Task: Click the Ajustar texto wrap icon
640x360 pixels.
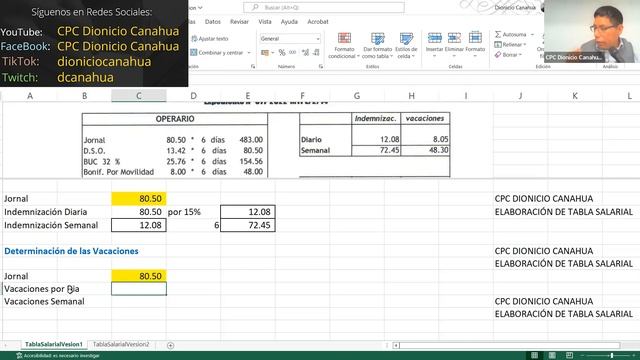Action: click(194, 39)
